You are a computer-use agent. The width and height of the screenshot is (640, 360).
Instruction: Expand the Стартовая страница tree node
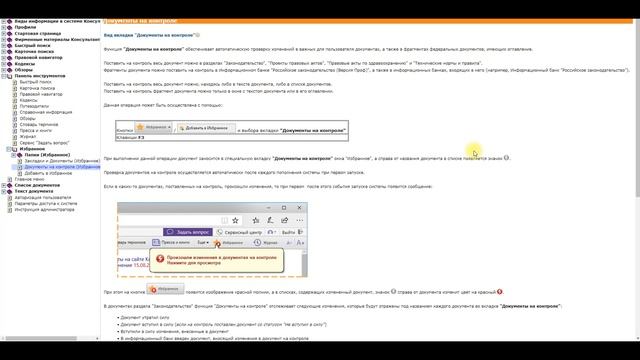[4, 33]
